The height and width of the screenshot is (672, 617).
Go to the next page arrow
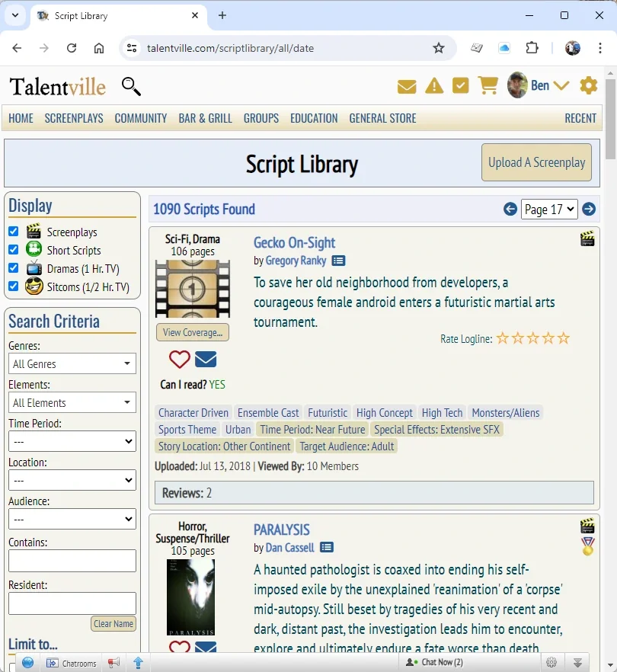[589, 209]
